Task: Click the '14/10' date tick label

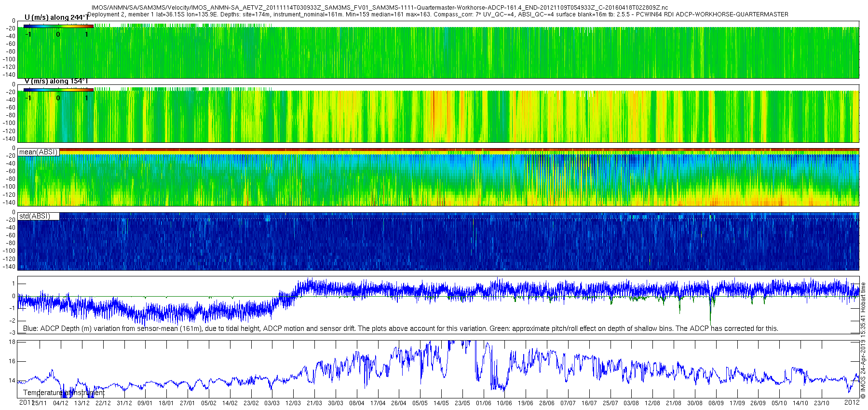Action: (x=801, y=403)
